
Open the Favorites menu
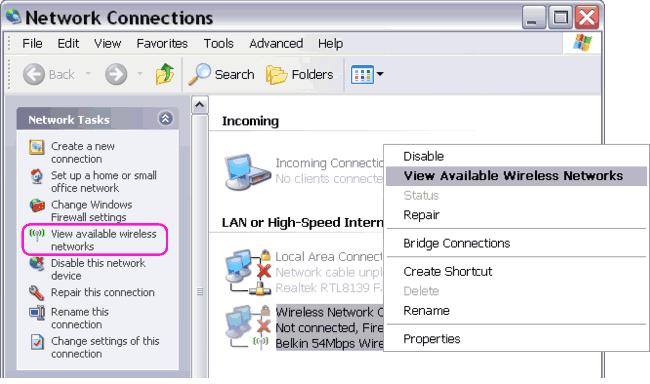(162, 43)
